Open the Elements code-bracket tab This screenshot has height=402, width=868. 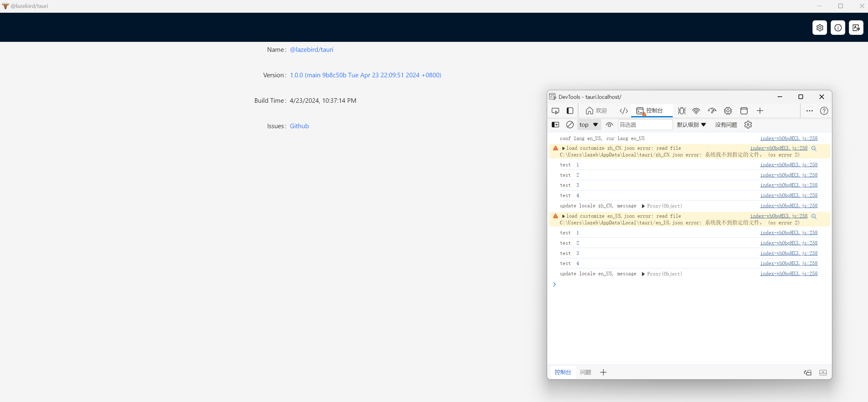624,111
